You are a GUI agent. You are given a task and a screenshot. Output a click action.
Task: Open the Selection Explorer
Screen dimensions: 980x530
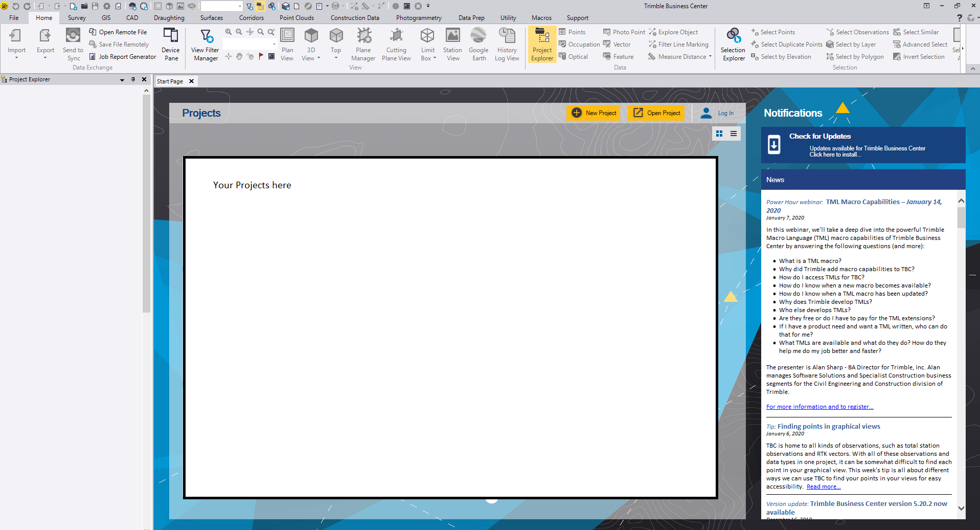(733, 45)
